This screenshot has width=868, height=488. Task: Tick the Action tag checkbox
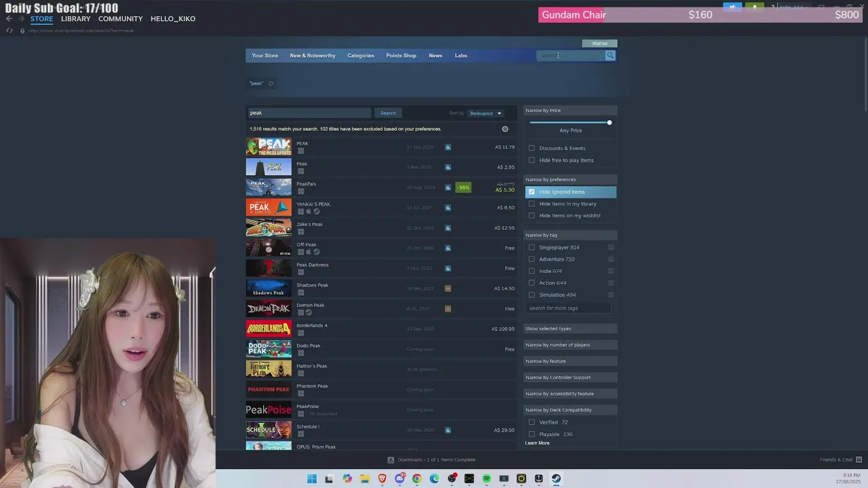[532, 283]
